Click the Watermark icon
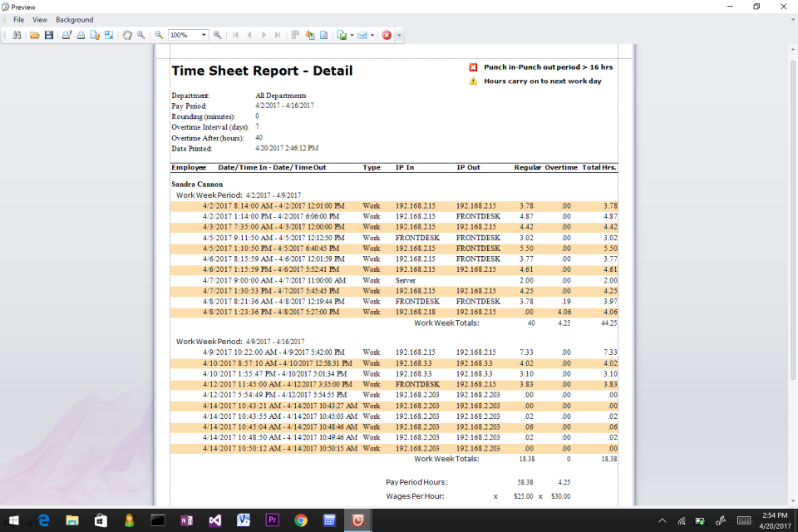Image resolution: width=798 pixels, height=532 pixels. [x=323, y=35]
